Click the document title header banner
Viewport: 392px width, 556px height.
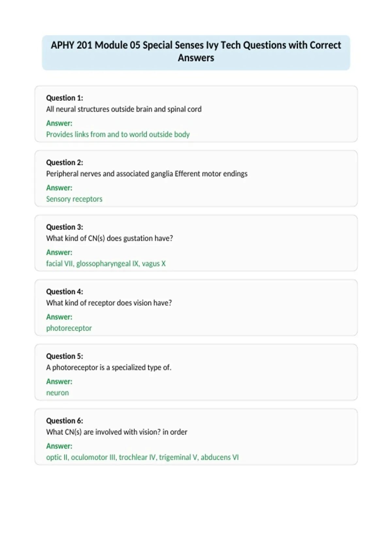point(196,53)
